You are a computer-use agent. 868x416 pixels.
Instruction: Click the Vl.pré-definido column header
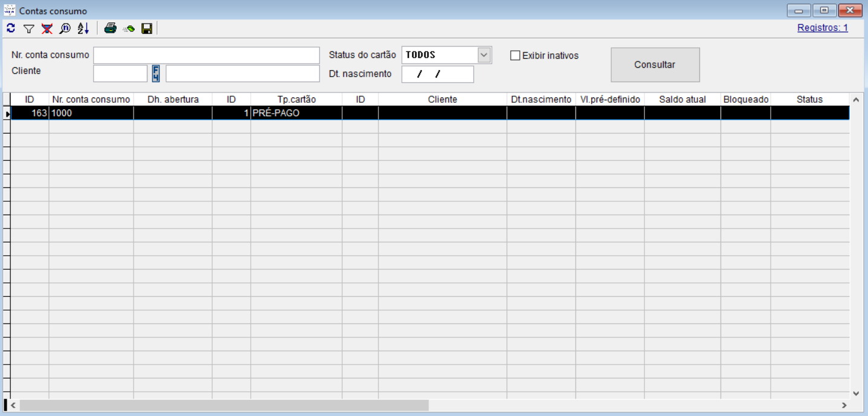[x=610, y=99]
